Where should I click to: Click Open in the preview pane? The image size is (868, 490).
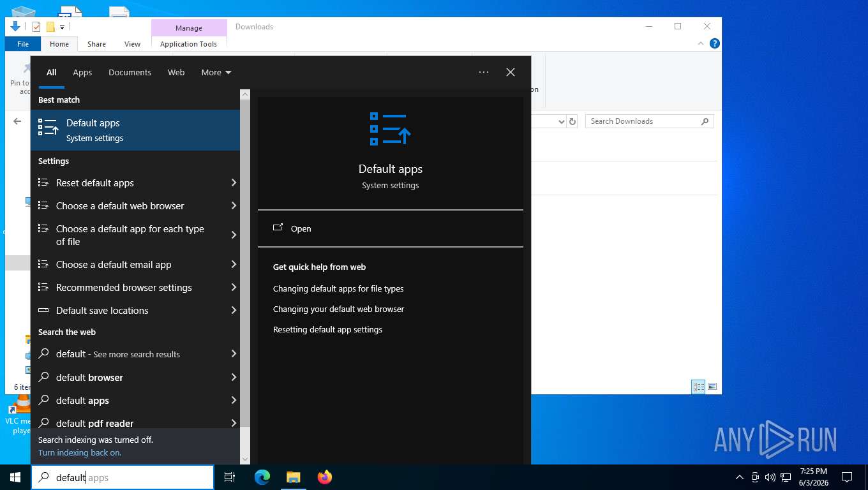[x=301, y=228]
